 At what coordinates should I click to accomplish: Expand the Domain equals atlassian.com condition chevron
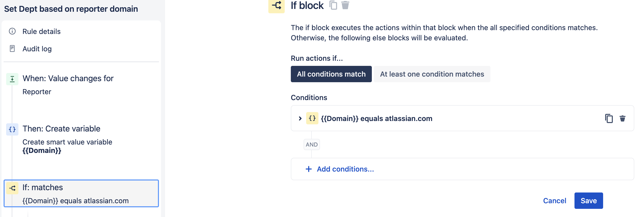[x=300, y=118]
